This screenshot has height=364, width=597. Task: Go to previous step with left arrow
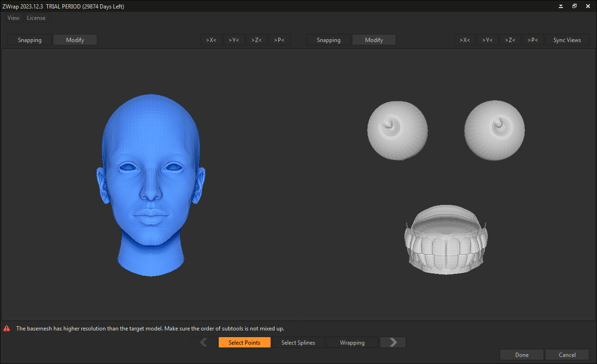[204, 342]
